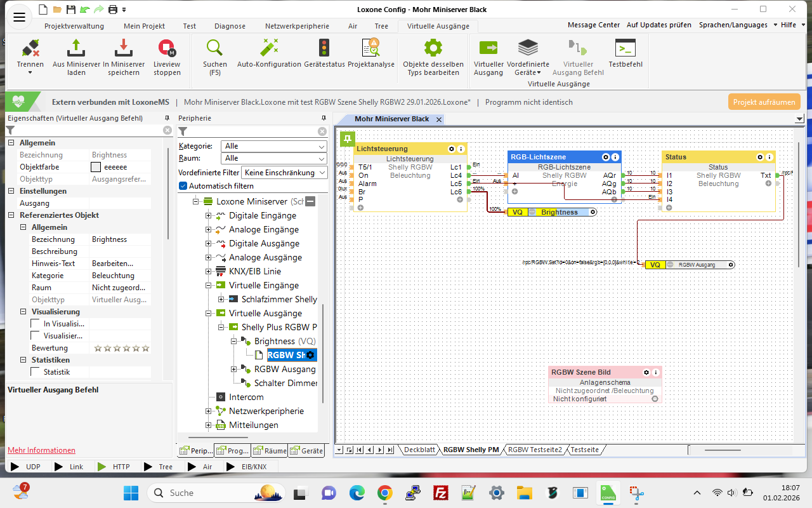
Task: Create a new document from quick access toolbar
Action: (x=43, y=10)
